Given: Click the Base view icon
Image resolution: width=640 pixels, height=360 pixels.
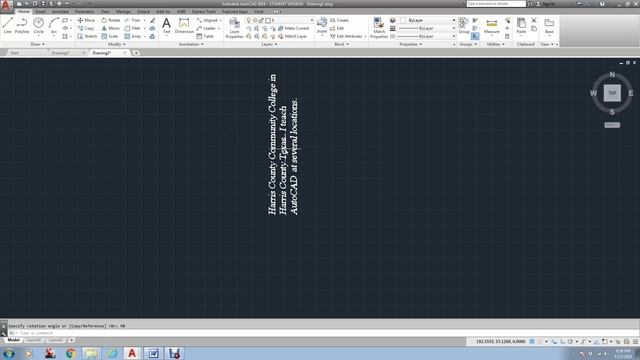Looking at the screenshot, I should point(549,25).
